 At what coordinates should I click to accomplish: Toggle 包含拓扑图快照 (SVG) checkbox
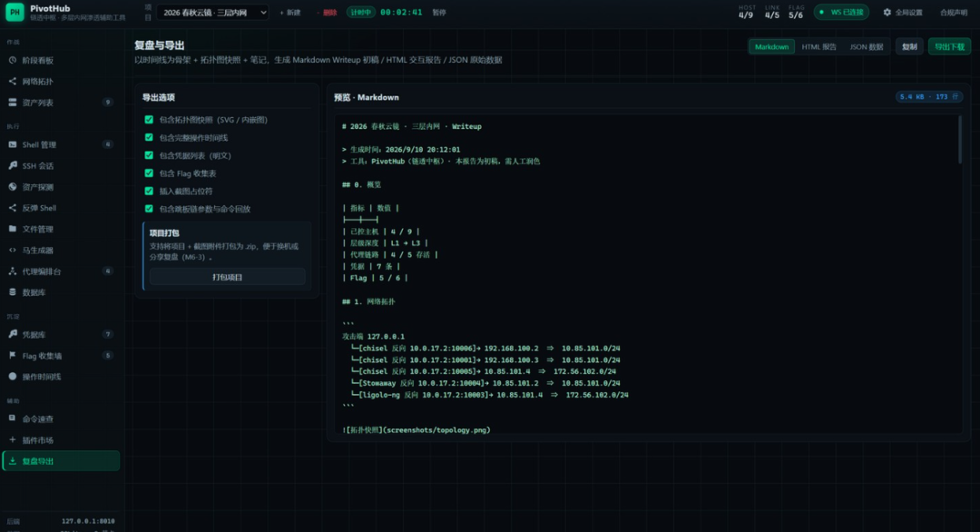pos(149,120)
